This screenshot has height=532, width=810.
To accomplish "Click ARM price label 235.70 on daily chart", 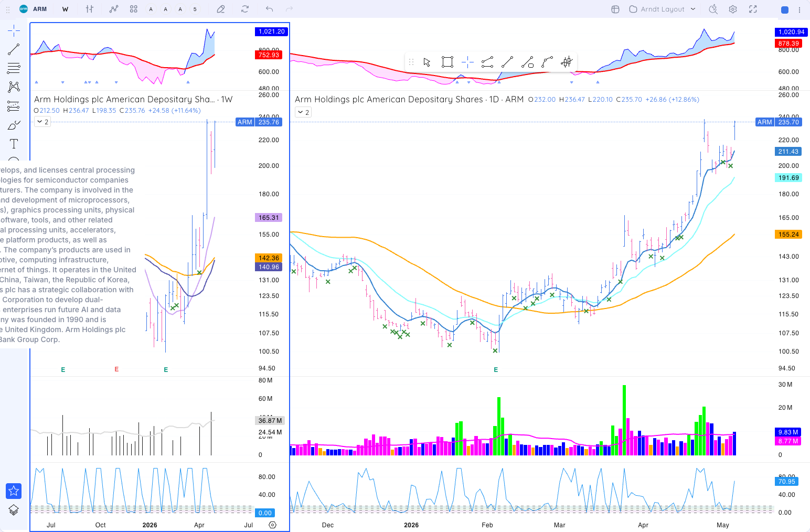I will point(779,122).
